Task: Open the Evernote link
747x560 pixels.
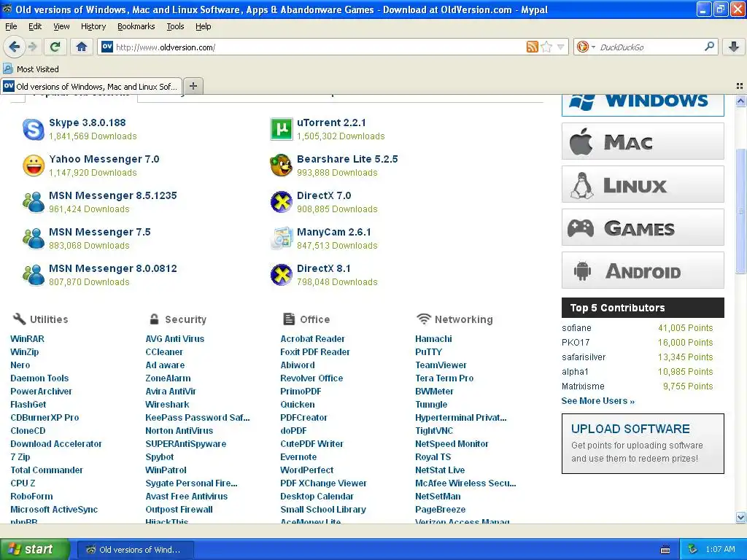Action: pos(298,456)
